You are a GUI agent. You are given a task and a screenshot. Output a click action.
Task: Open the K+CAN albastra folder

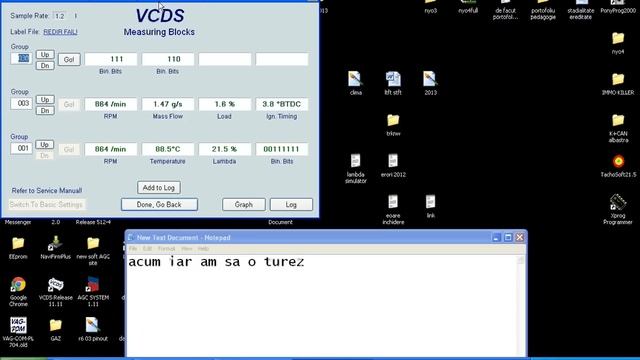tap(618, 120)
